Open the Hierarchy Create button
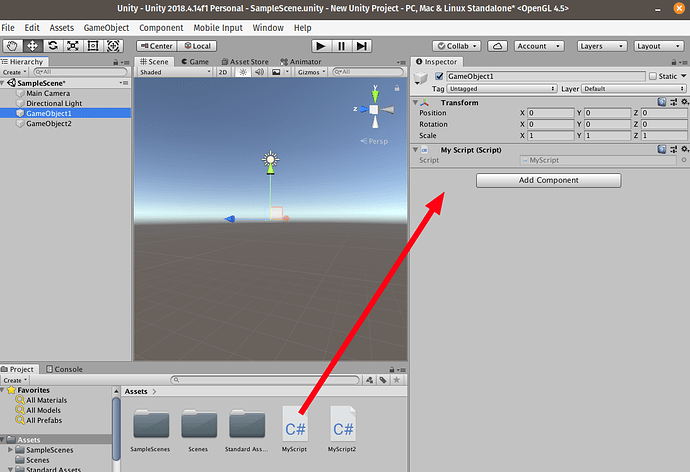This screenshot has height=472, width=690. tap(15, 72)
